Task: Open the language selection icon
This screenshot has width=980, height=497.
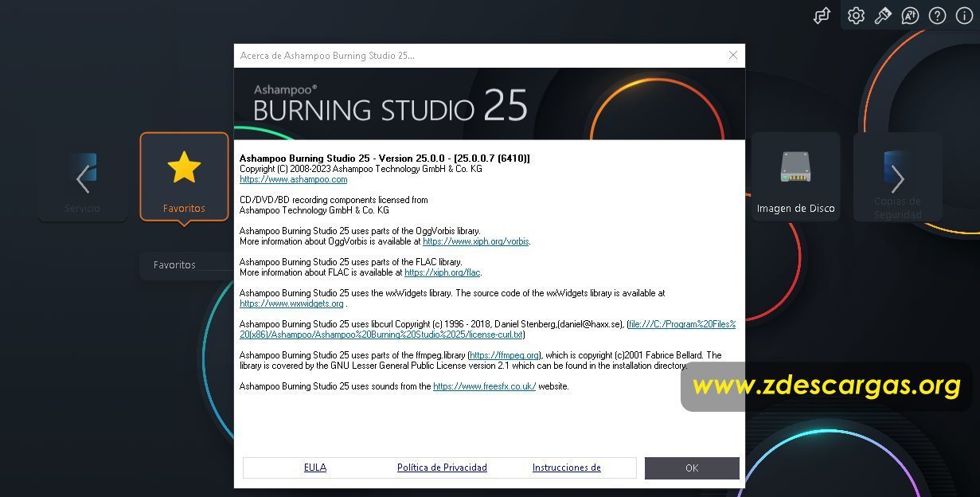Action: click(910, 16)
